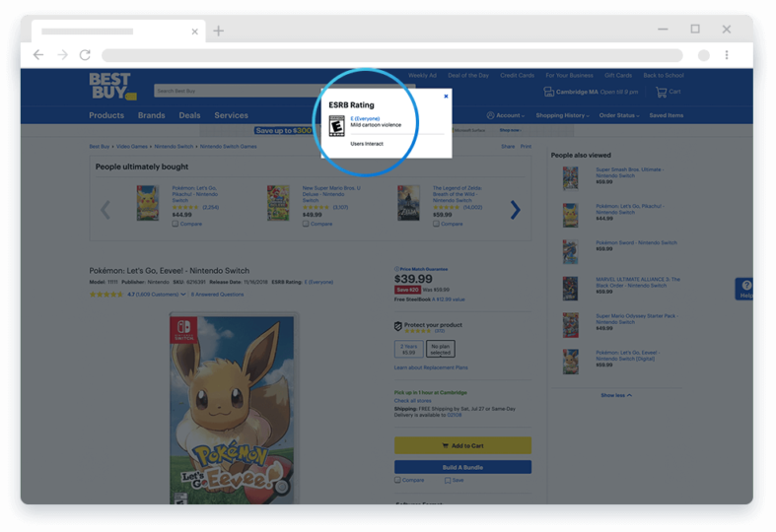The width and height of the screenshot is (776, 532).
Task: Collapse People also viewed with Show less
Action: click(616, 395)
